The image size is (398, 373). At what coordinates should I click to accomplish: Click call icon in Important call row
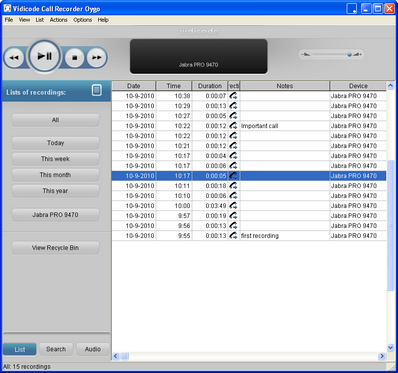coord(234,126)
